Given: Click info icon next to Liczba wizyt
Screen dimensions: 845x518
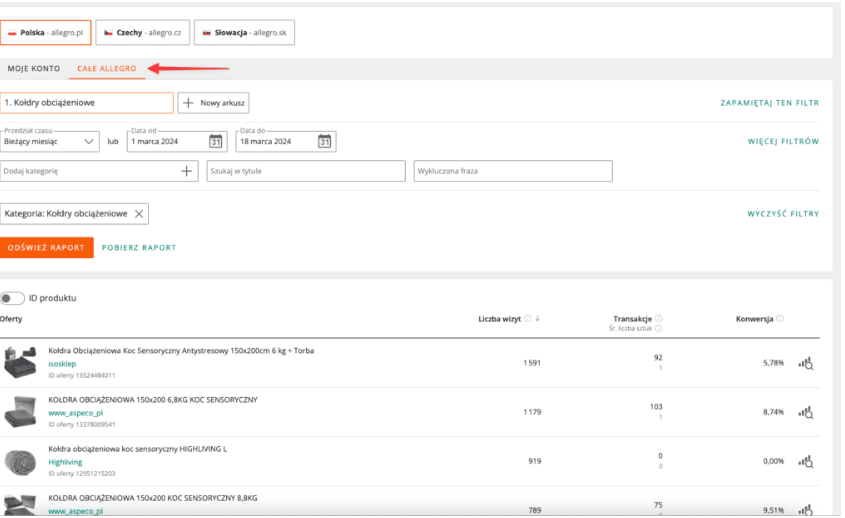Looking at the screenshot, I should [528, 319].
